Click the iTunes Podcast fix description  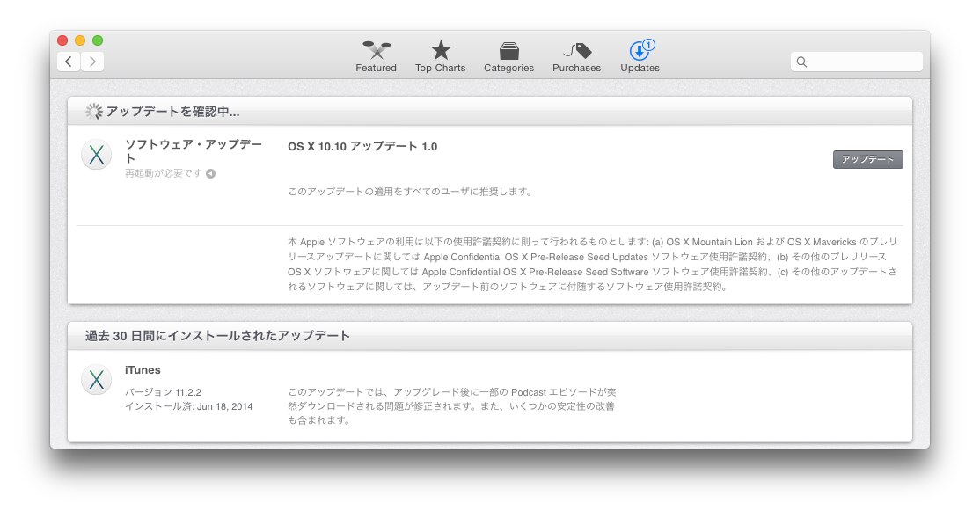[452, 406]
